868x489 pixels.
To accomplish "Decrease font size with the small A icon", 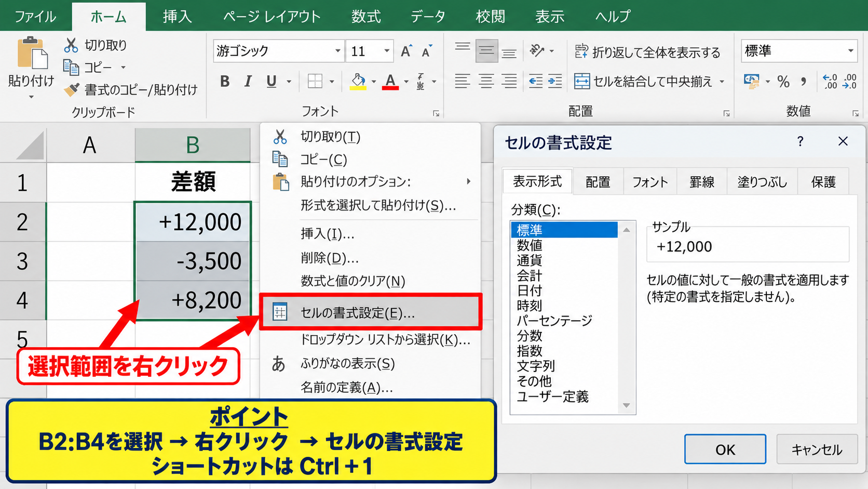I will (427, 51).
